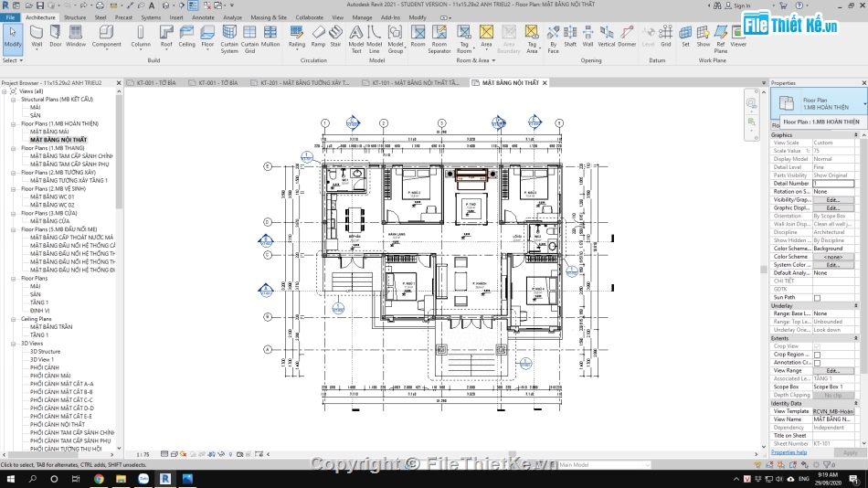Screen dimensions: 868x488
Task: Open the Massing & Site ribbon tab
Action: (269, 17)
